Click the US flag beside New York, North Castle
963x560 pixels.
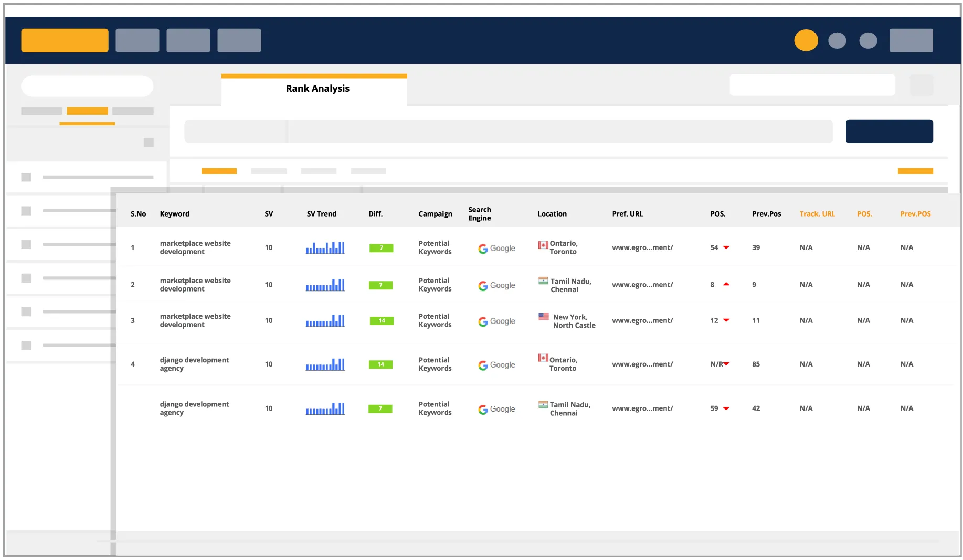point(544,317)
